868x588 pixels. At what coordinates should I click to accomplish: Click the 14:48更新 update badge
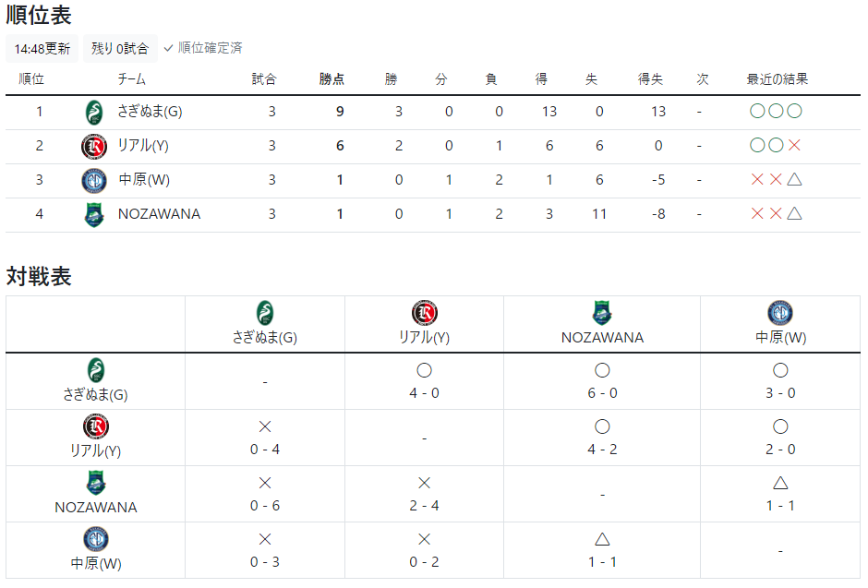tap(42, 49)
